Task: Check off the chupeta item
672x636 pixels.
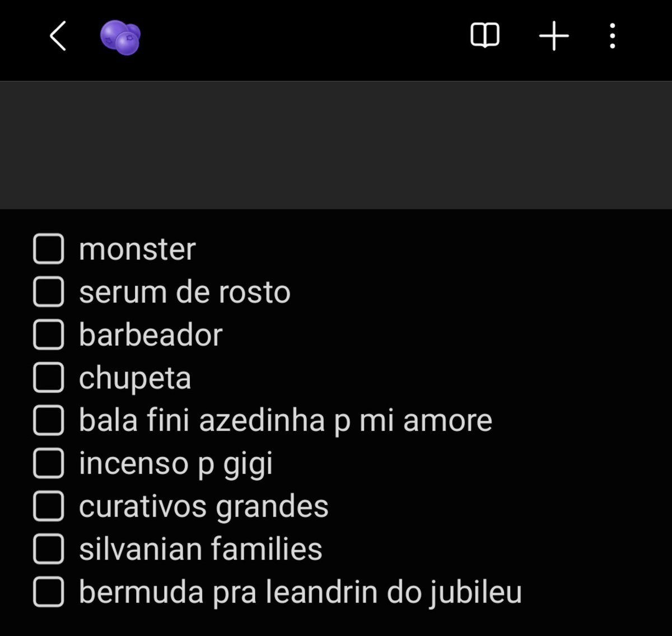Action: 48,378
